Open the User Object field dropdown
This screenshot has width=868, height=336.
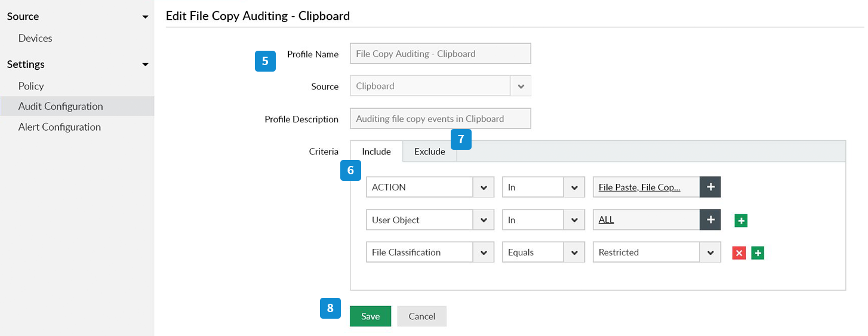click(x=483, y=220)
